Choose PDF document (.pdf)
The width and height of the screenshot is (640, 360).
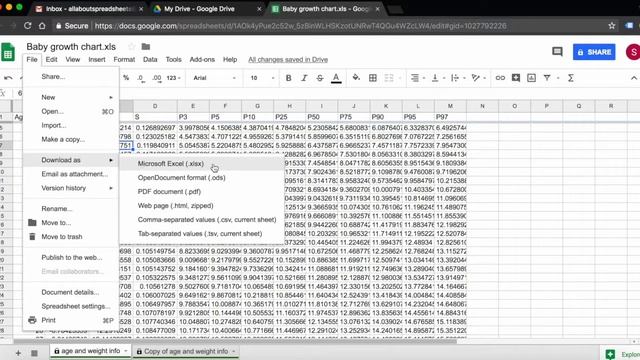pyautogui.click(x=202, y=191)
